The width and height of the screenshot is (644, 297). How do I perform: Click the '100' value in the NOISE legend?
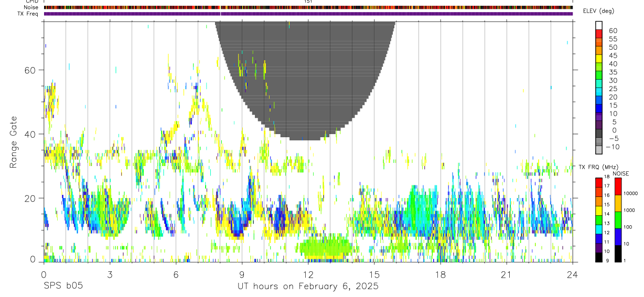pyautogui.click(x=629, y=227)
